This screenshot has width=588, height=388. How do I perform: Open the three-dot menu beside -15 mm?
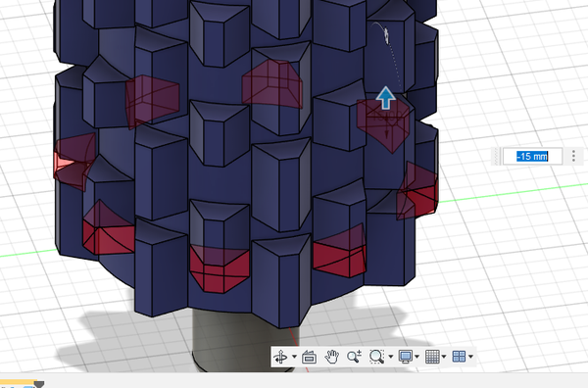(573, 156)
